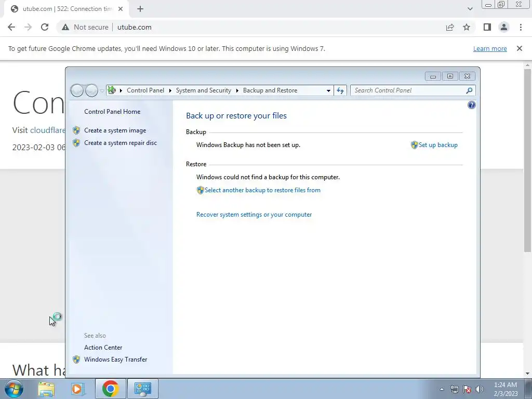Click the shield icon beside Select another backup
Viewport: 532px width, 399px height.
tap(200, 190)
